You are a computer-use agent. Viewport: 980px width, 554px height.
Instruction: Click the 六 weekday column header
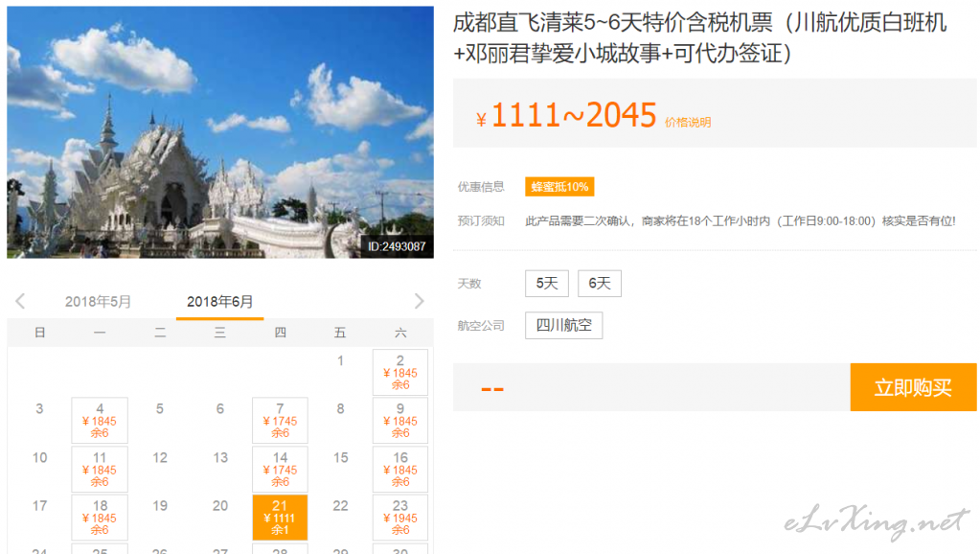point(400,333)
